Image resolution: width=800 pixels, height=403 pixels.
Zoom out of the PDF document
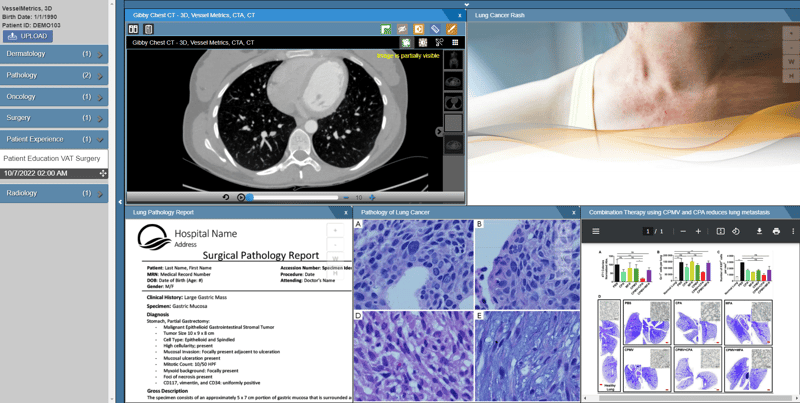tap(683, 232)
